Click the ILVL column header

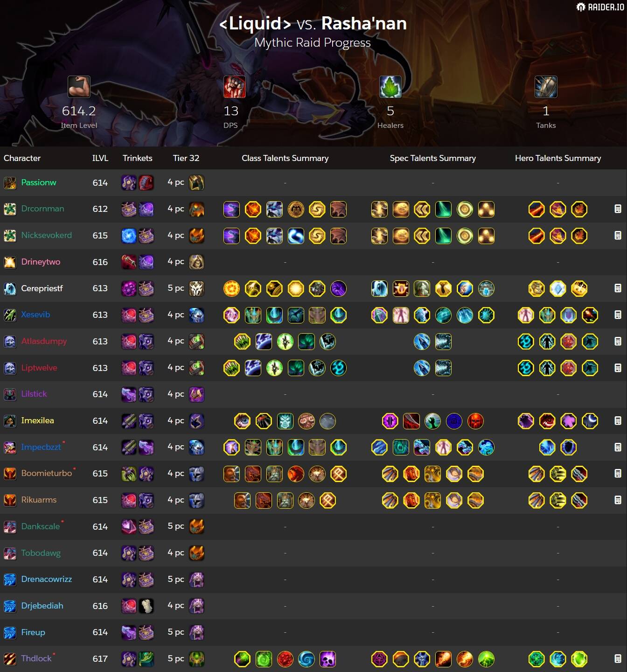(x=100, y=158)
